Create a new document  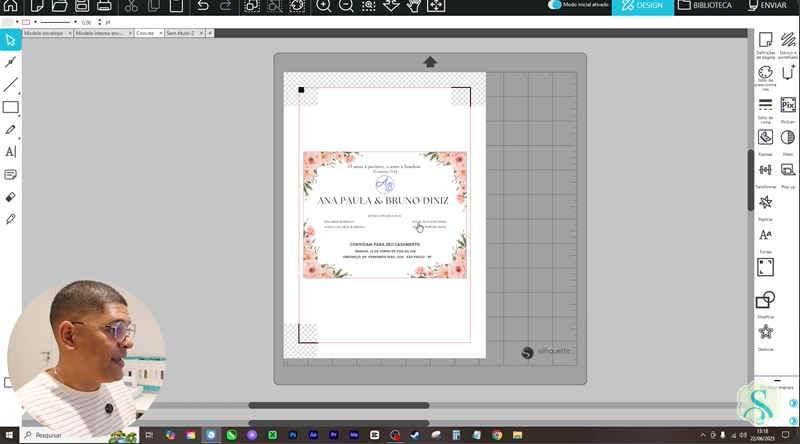(37, 6)
